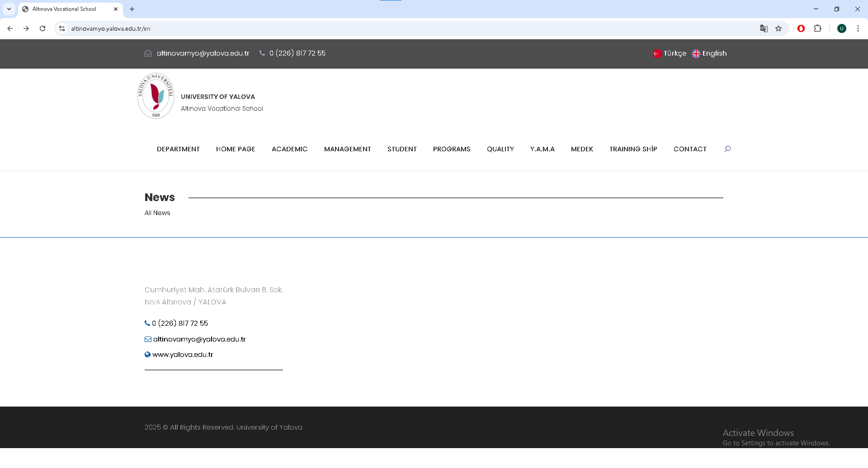Open the Y.A.M.A menu item
Image resolution: width=868 pixels, height=468 pixels.
[x=542, y=149]
